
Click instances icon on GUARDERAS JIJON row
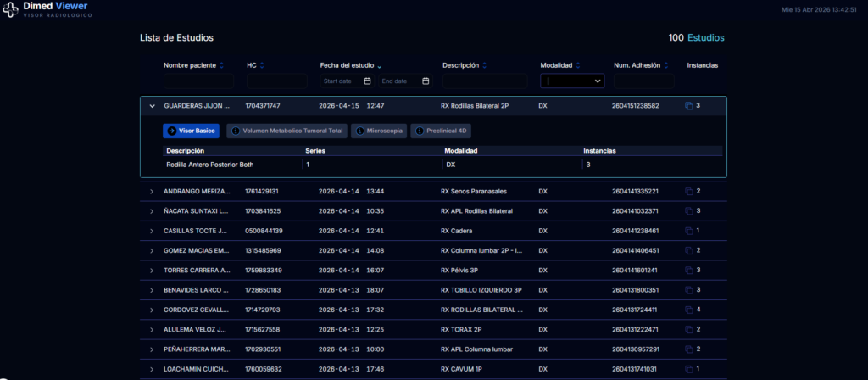point(688,106)
